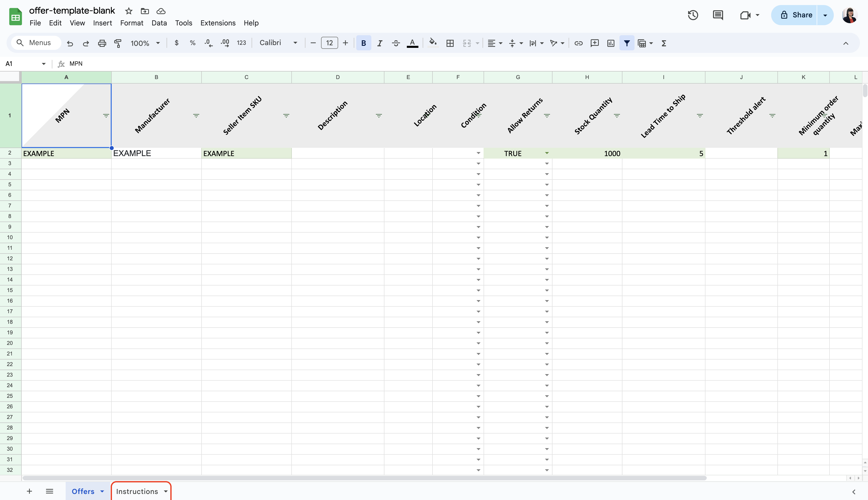Open Allow Returns dropdown in row 2
Image resolution: width=868 pixels, height=500 pixels.
[547, 153]
